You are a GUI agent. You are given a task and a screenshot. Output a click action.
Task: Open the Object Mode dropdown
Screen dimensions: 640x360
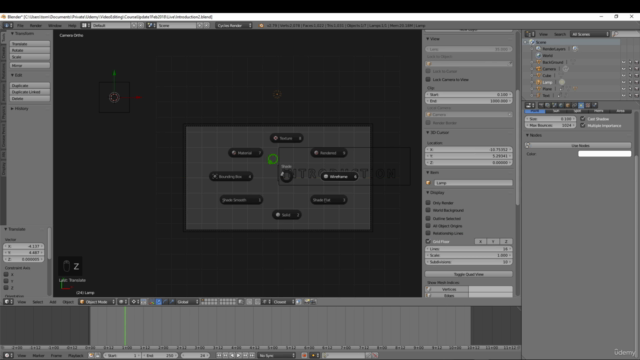[x=97, y=302]
